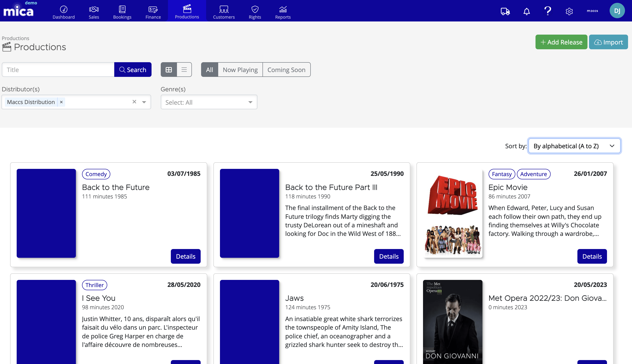
Task: Switch to grid view layout
Action: click(x=169, y=69)
